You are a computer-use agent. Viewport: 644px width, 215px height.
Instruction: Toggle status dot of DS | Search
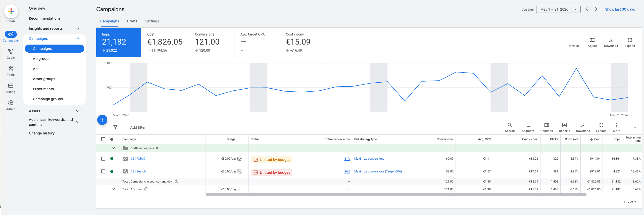click(x=112, y=171)
